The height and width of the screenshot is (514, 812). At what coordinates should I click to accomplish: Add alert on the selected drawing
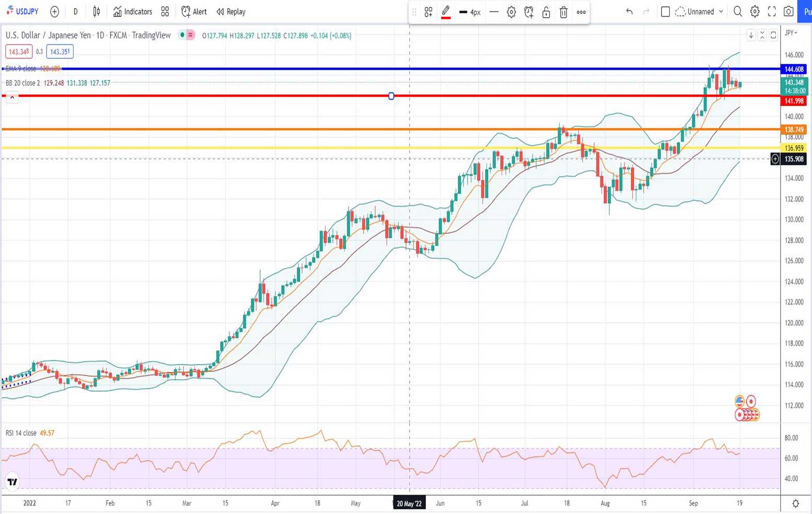tap(529, 12)
